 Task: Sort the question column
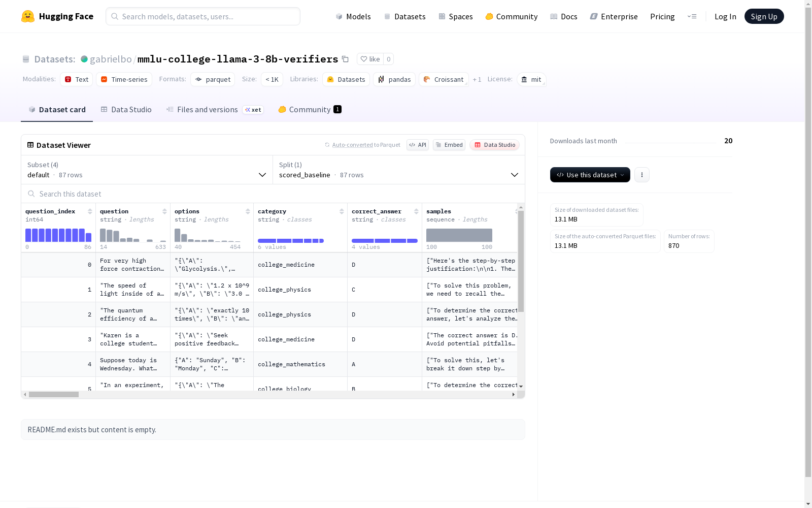pos(164,211)
